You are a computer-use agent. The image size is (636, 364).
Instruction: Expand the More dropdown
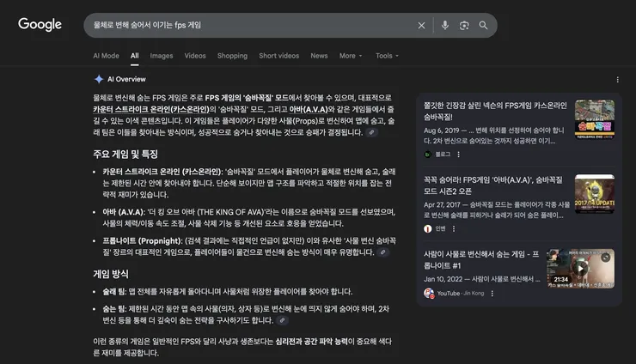pyautogui.click(x=351, y=56)
